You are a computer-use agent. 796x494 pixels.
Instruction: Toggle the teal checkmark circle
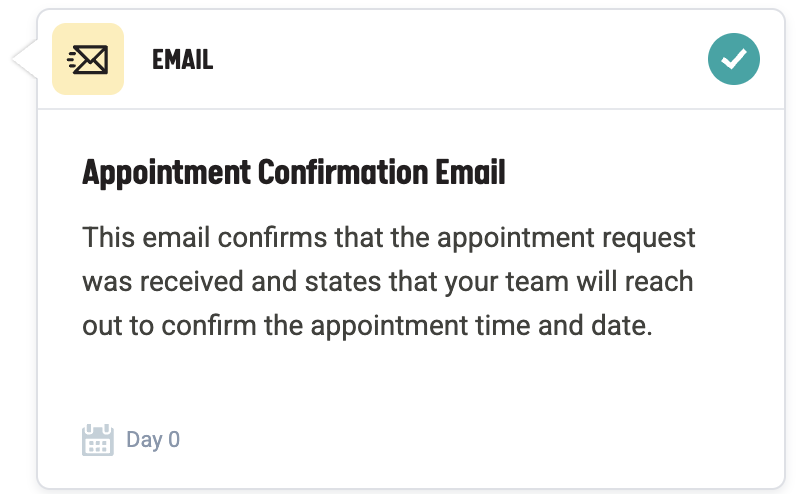point(734,60)
